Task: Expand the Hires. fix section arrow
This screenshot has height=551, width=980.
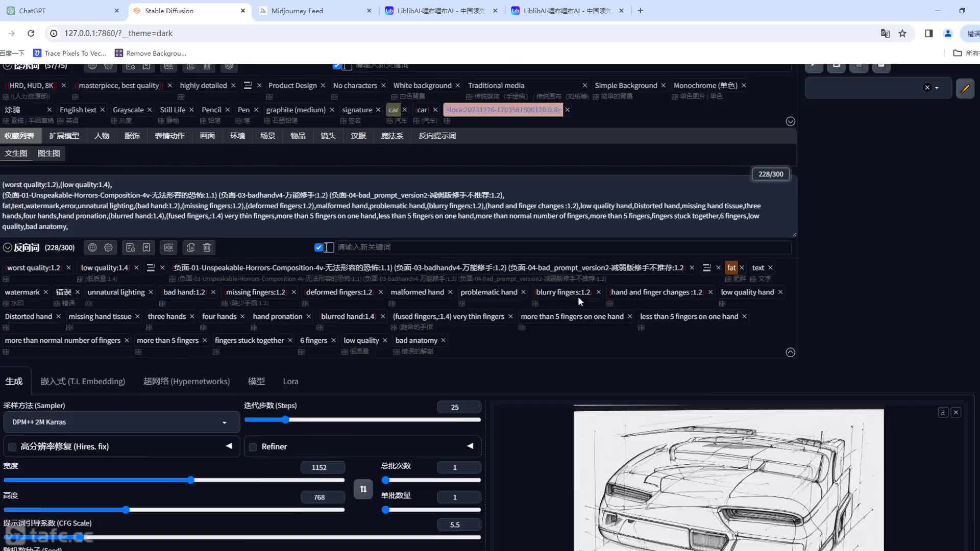Action: (x=229, y=446)
